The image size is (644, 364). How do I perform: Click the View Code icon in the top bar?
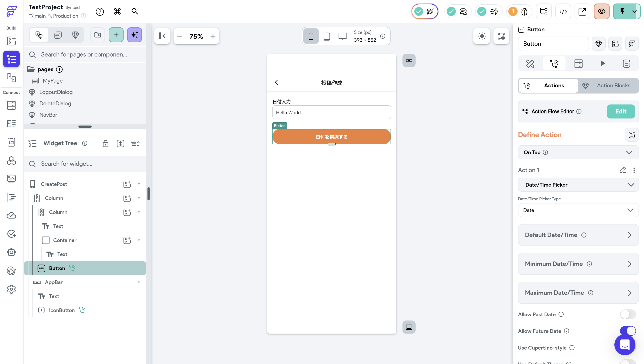click(563, 12)
